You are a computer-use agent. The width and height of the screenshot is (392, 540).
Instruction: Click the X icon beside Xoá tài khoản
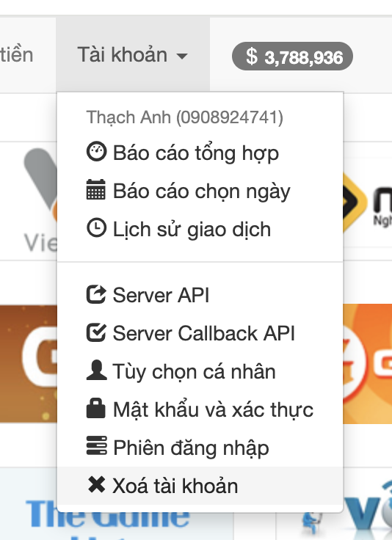96,484
